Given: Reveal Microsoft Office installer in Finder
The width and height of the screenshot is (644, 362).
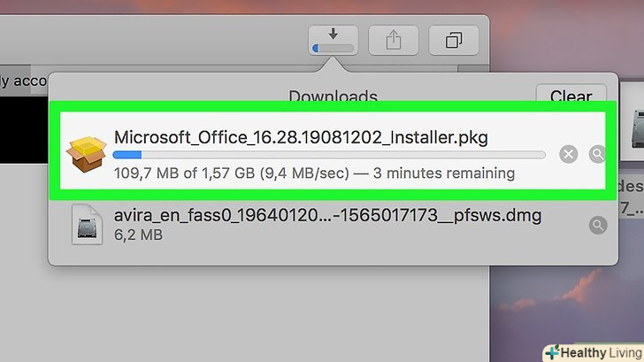Looking at the screenshot, I should pyautogui.click(x=598, y=155).
